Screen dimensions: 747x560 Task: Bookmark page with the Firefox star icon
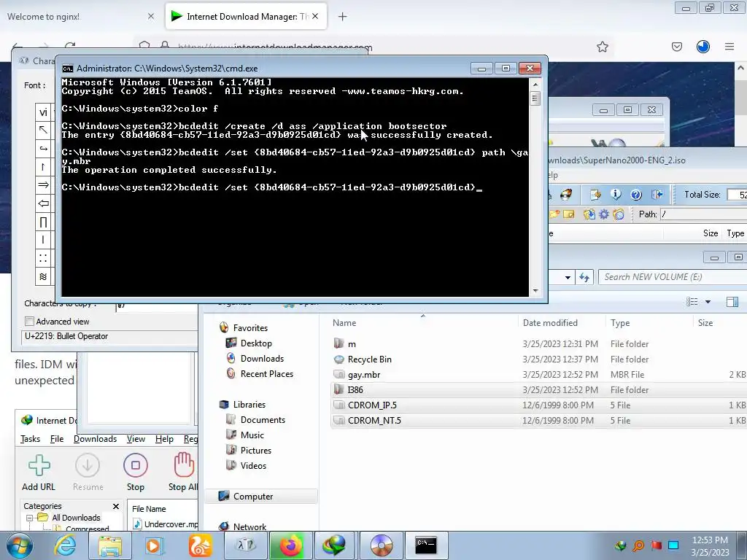pos(602,47)
